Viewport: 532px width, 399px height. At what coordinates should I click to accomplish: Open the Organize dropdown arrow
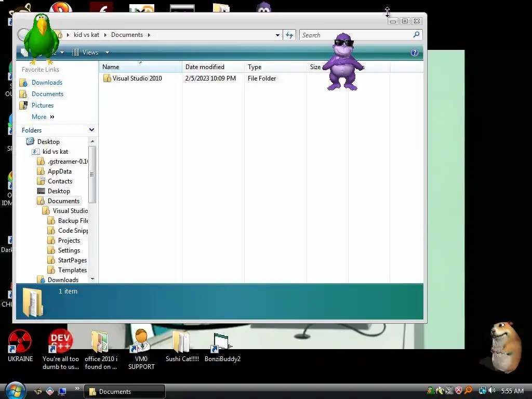click(x=62, y=52)
